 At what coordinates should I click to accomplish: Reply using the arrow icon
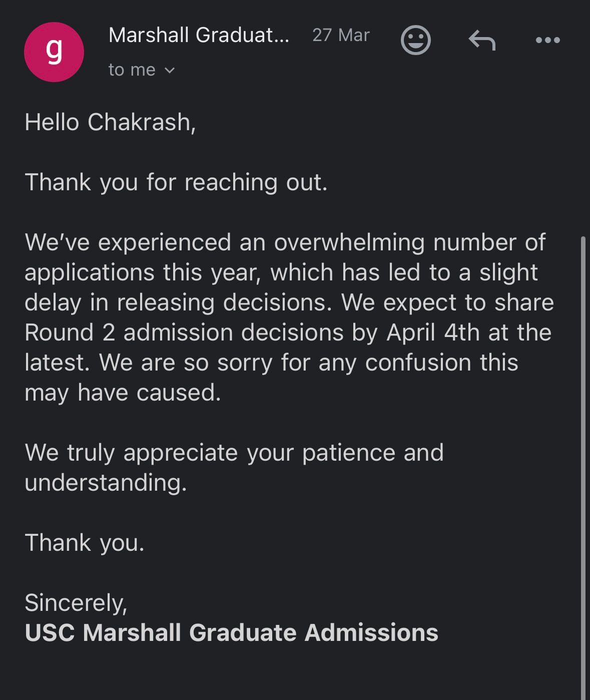tap(482, 40)
